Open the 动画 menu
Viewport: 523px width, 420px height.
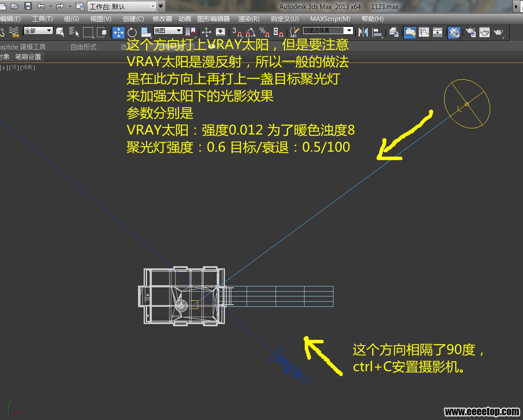pyautogui.click(x=185, y=19)
